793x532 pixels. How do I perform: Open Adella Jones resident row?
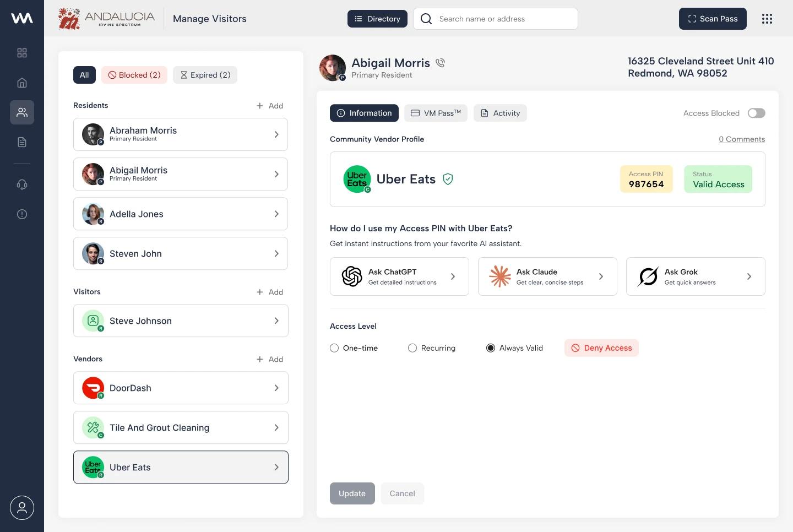click(x=181, y=214)
